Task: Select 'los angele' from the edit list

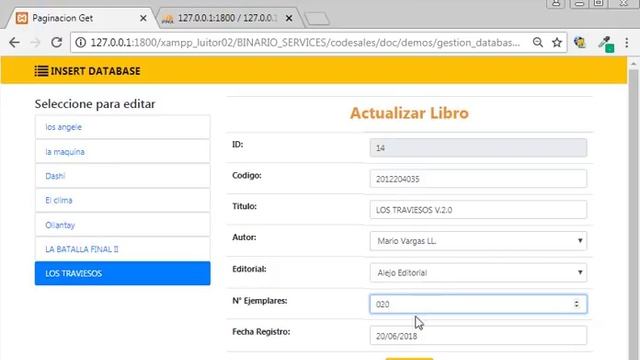Action: click(x=122, y=127)
